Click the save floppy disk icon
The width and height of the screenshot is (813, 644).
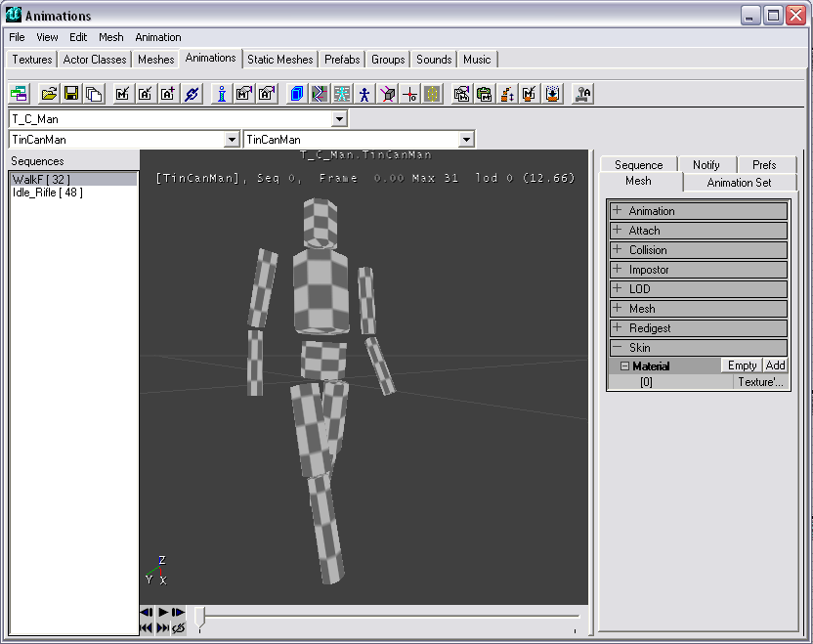point(71,94)
